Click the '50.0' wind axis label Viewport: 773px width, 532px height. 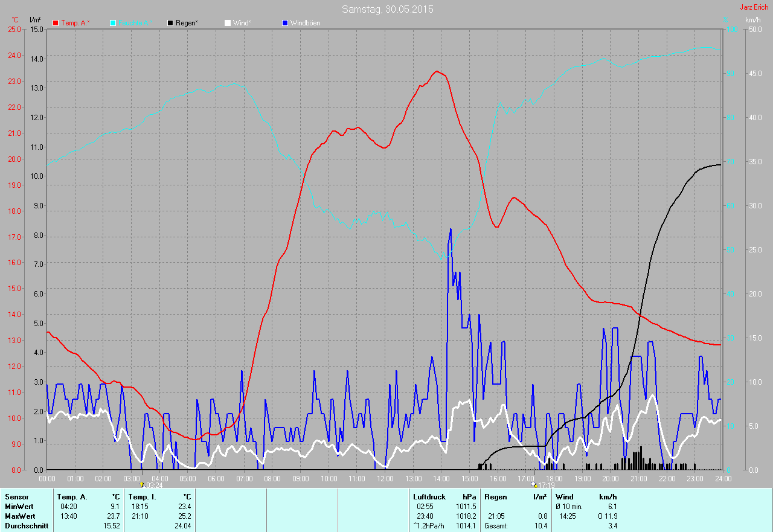(755, 29)
